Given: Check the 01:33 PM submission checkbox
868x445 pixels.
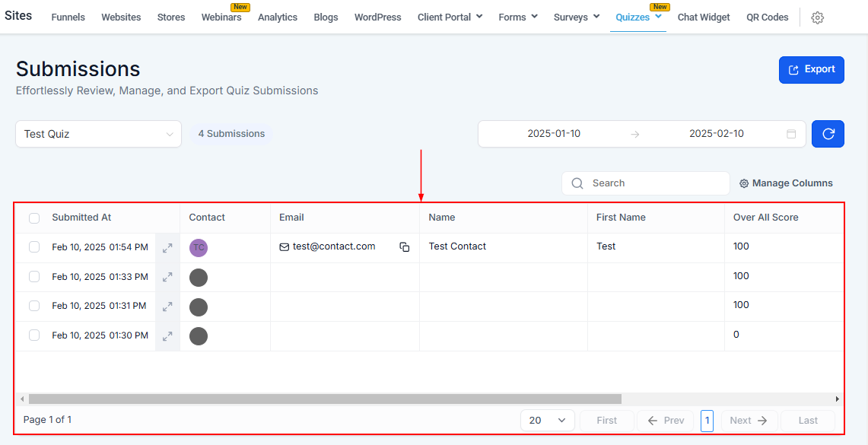Looking at the screenshot, I should [34, 276].
